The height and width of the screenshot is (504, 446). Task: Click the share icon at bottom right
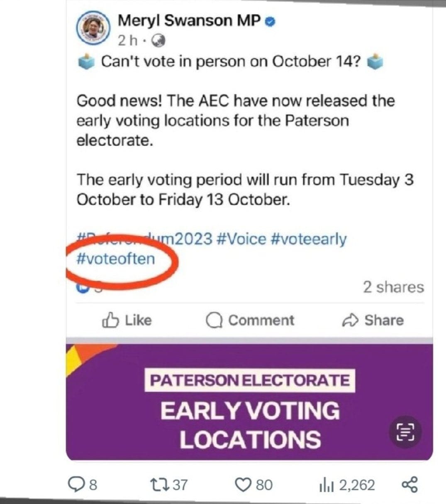410,484
